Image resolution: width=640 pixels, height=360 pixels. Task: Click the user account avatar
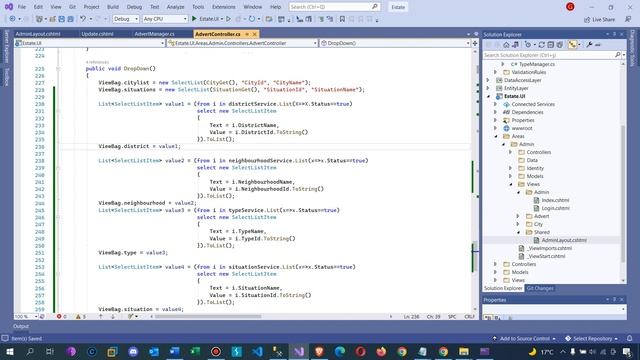point(570,7)
